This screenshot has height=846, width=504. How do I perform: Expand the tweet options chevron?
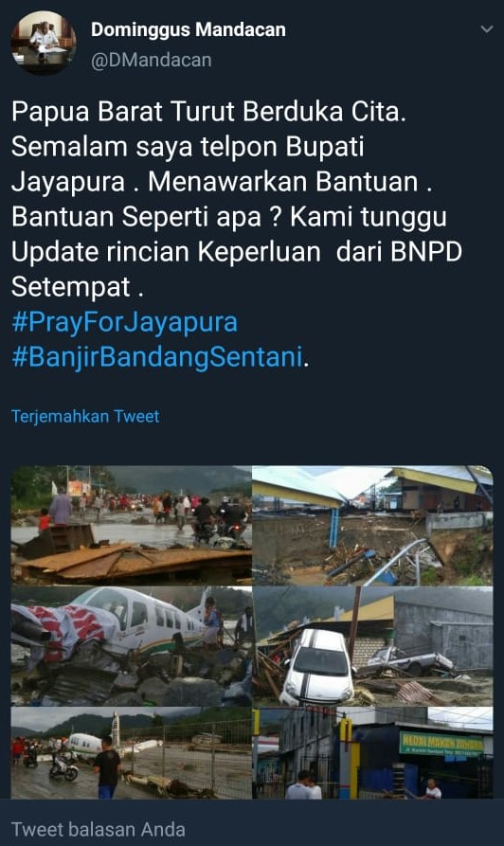tap(487, 29)
